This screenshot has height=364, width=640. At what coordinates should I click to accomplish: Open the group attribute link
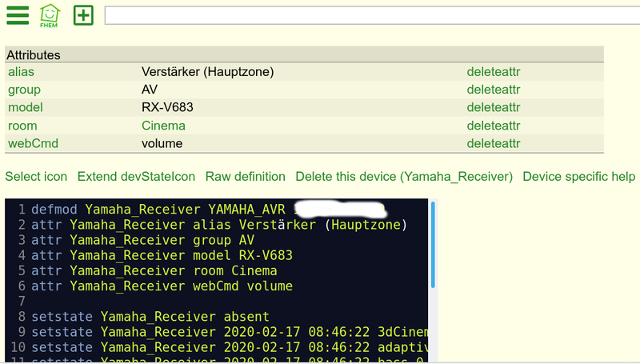coord(24,90)
